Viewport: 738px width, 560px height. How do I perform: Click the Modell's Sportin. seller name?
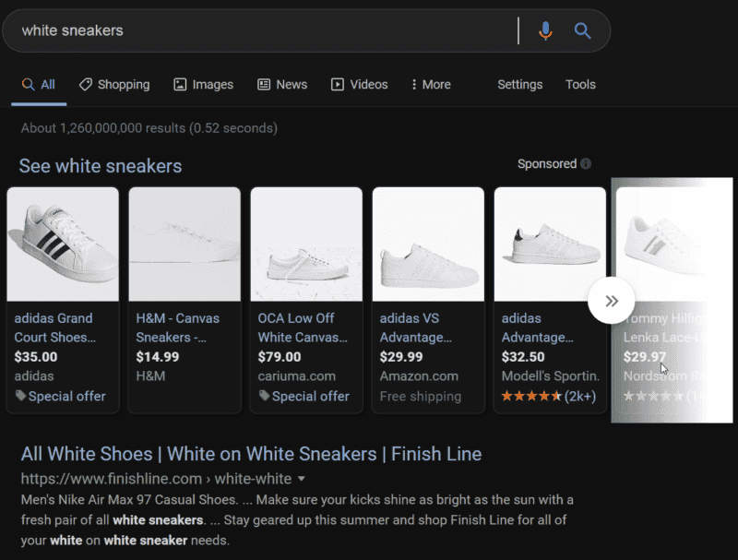point(551,376)
